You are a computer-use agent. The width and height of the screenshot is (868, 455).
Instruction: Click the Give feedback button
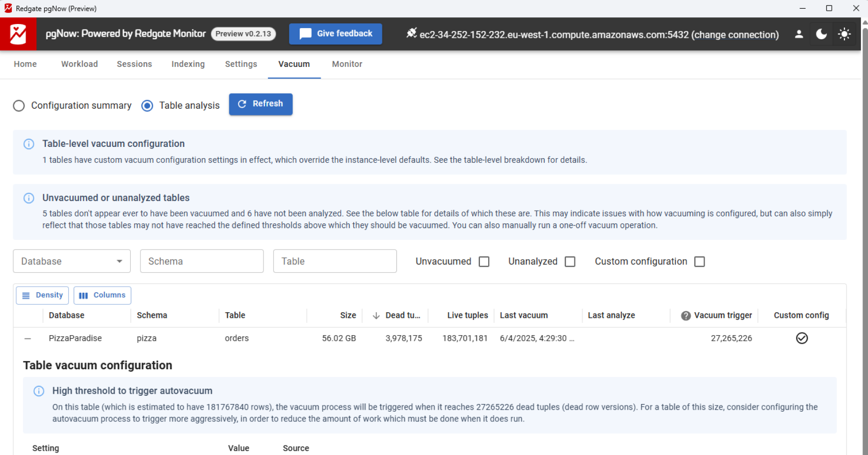click(x=335, y=34)
